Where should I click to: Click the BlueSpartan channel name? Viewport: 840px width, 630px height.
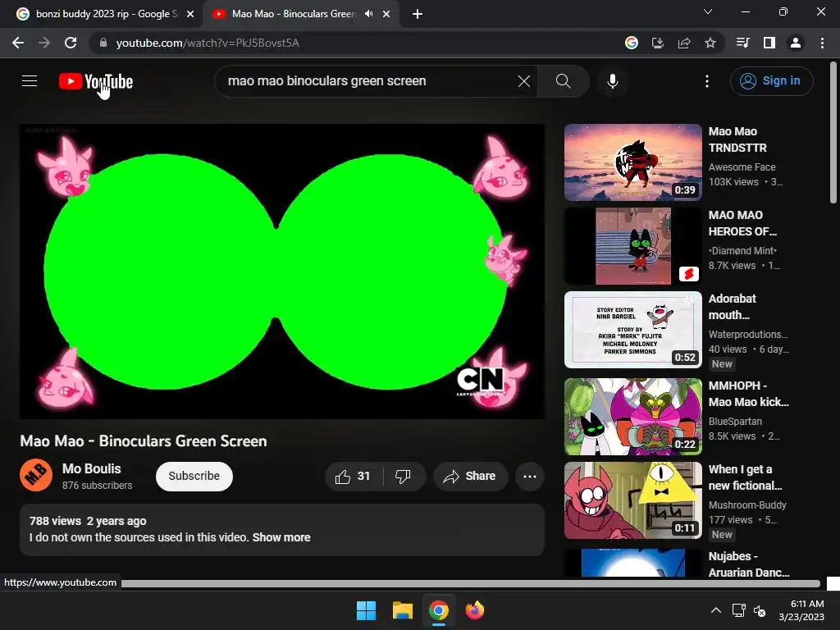pyautogui.click(x=735, y=422)
